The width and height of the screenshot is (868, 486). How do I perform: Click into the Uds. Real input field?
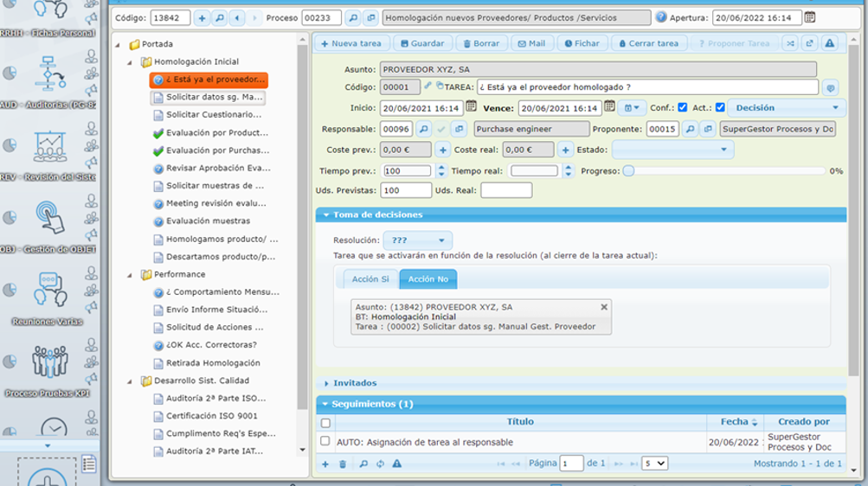[x=506, y=191]
